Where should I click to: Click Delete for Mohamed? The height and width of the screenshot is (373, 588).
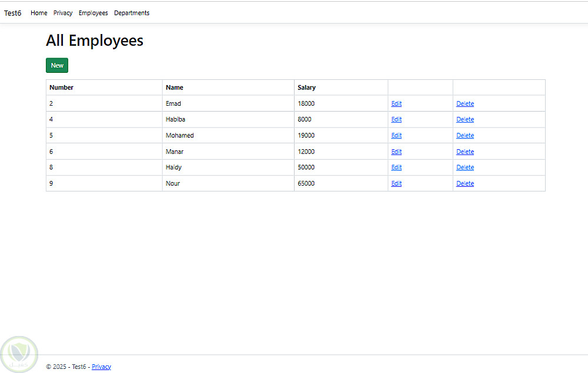[x=465, y=136]
